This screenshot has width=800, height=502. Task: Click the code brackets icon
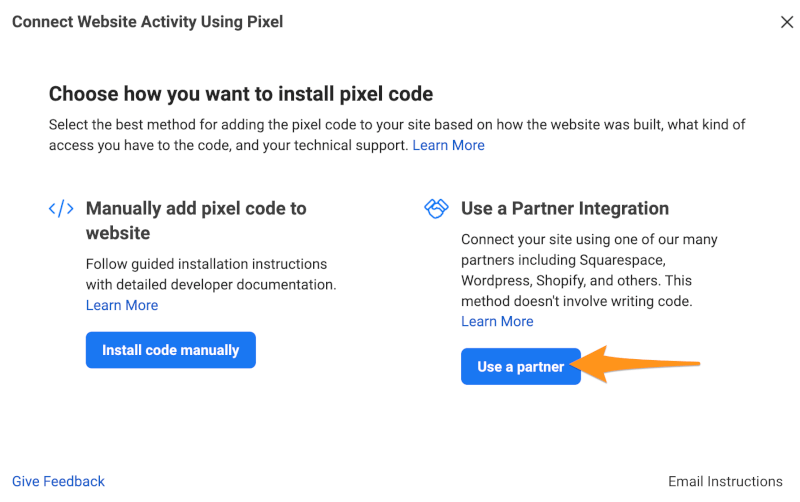click(x=61, y=209)
